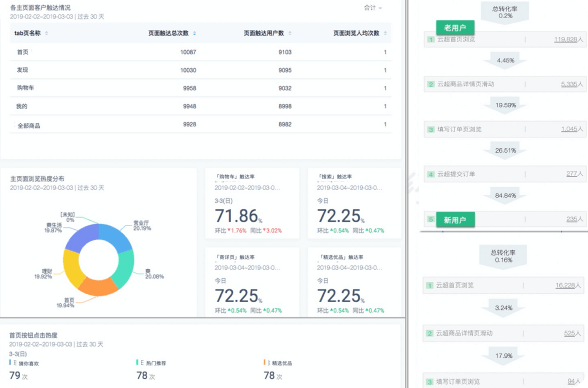Viewport: 588px width, 388px height.
Task: Click the orange 首页 segment in donut chart
Action: coord(98,286)
